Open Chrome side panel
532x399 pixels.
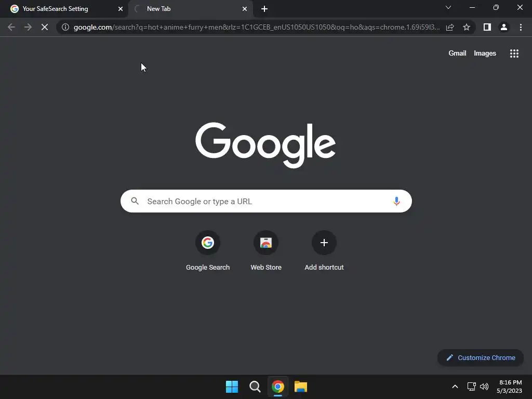click(487, 27)
